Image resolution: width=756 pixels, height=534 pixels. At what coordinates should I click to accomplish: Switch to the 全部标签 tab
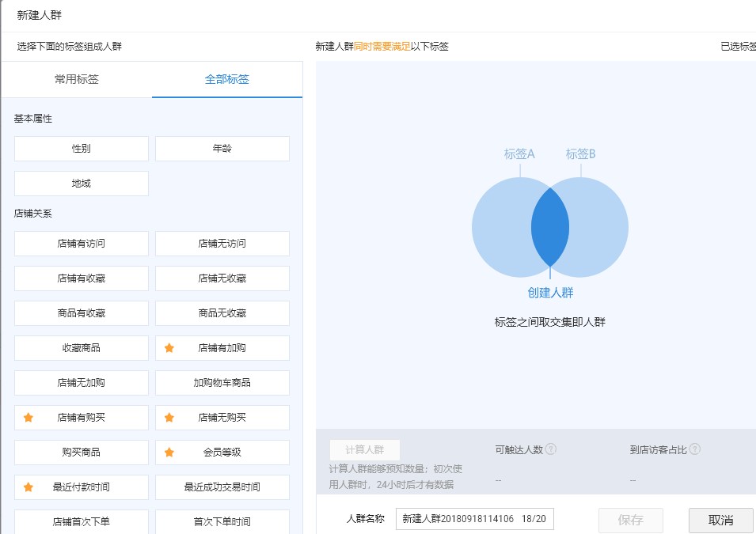tap(227, 79)
